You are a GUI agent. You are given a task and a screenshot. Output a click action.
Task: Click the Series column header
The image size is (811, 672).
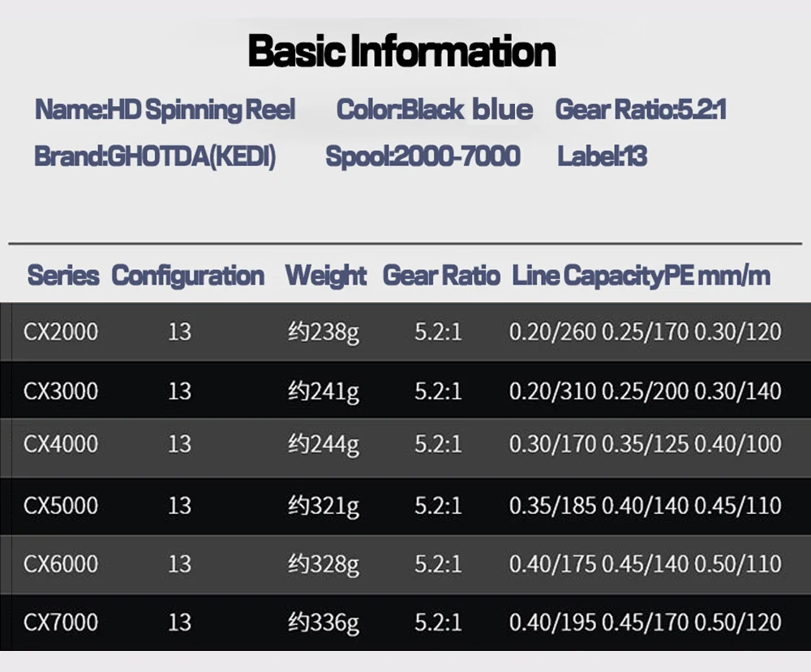(63, 276)
